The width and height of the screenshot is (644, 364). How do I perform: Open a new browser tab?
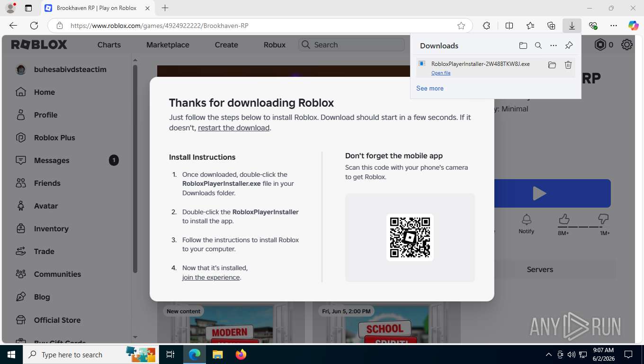(165, 8)
